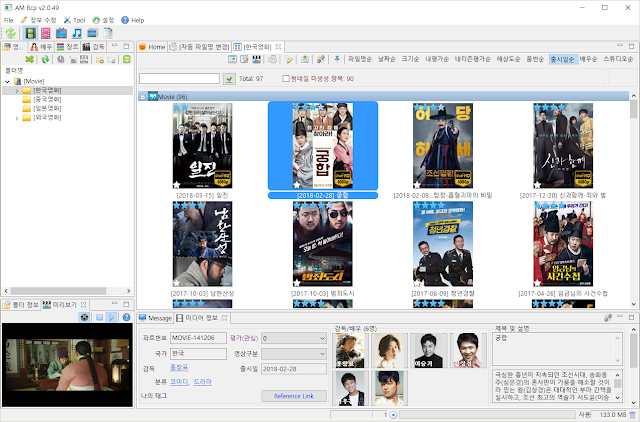Open the 드라마 genre link
640x422 pixels.
(203, 382)
